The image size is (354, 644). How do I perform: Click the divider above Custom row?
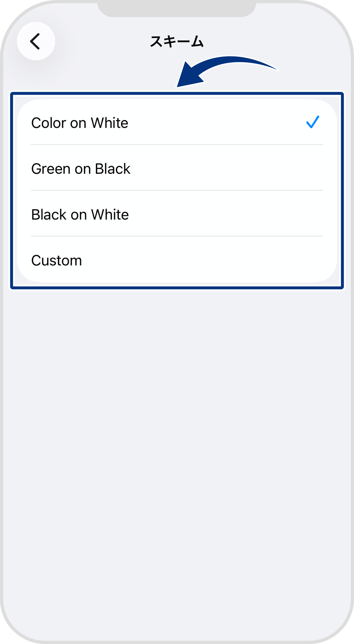(x=177, y=236)
